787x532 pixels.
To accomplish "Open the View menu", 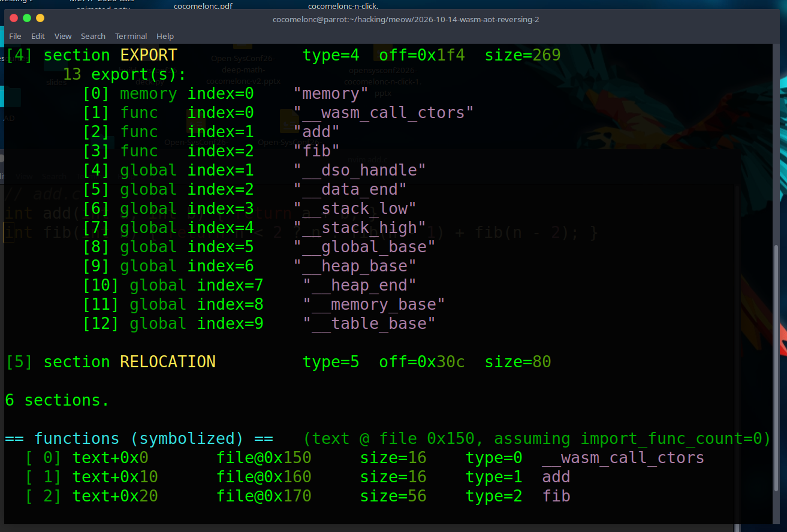I will pos(63,36).
